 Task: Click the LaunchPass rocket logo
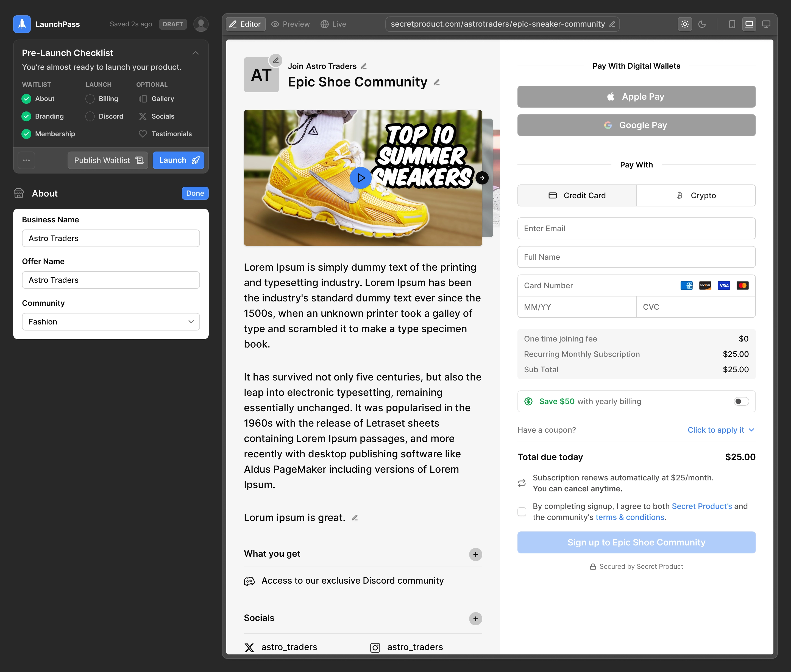point(22,24)
